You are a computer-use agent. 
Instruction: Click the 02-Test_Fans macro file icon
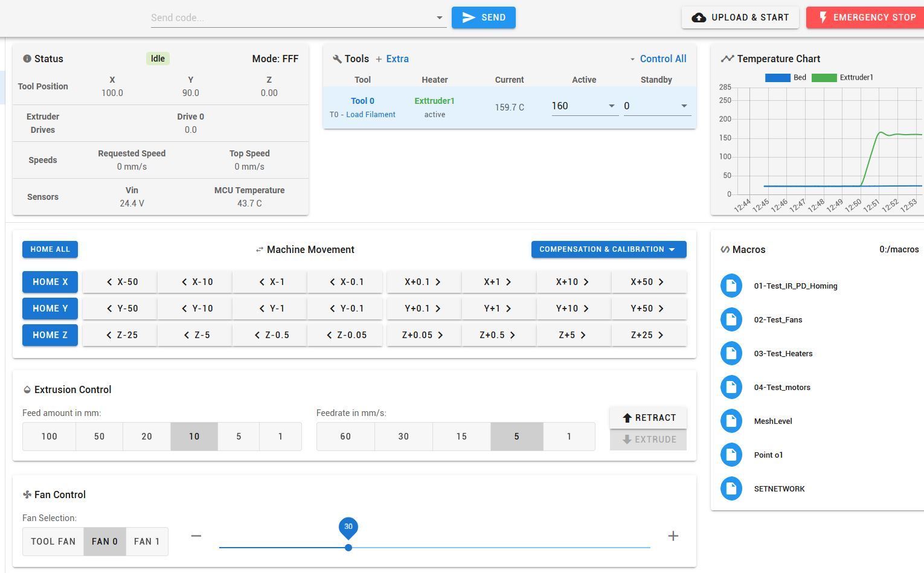(731, 319)
